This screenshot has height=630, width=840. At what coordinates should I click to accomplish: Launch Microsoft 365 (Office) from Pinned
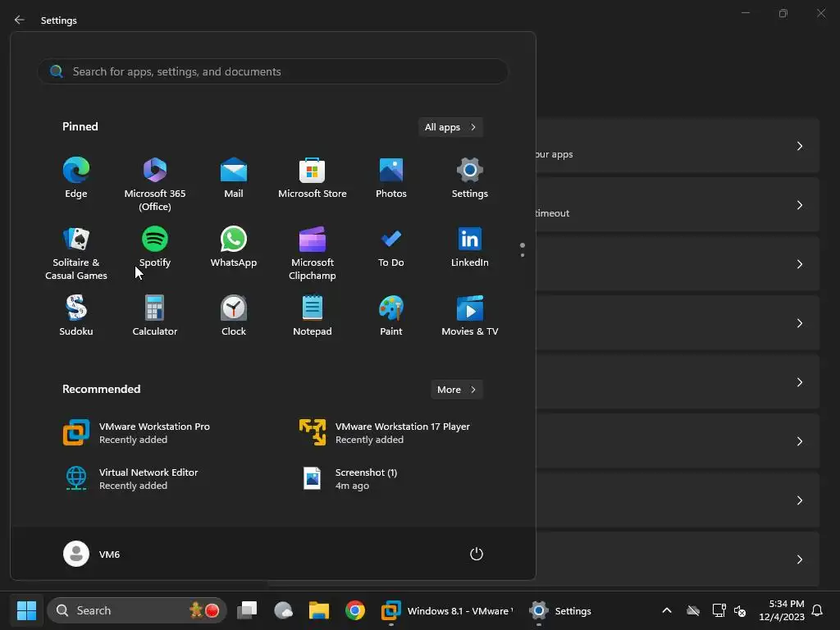click(155, 184)
